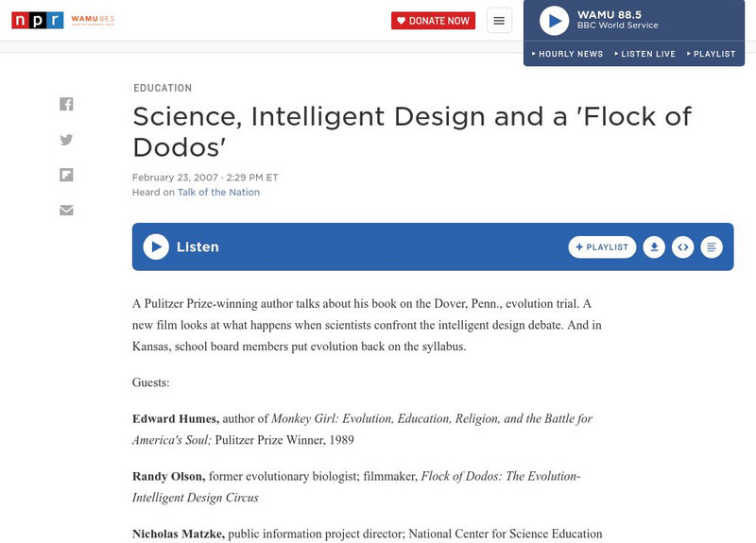Share article via Flipboard icon
Image resolution: width=756 pixels, height=543 pixels.
[x=66, y=175]
